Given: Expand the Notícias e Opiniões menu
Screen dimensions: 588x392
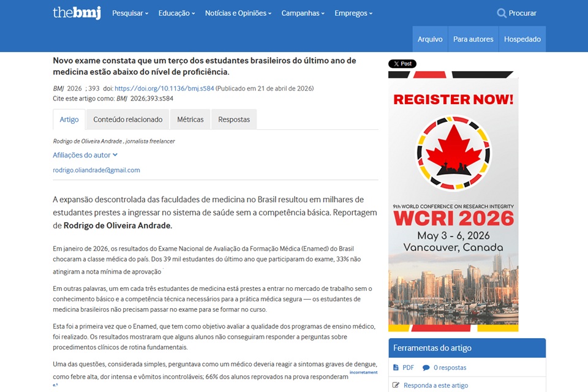Looking at the screenshot, I should (238, 13).
